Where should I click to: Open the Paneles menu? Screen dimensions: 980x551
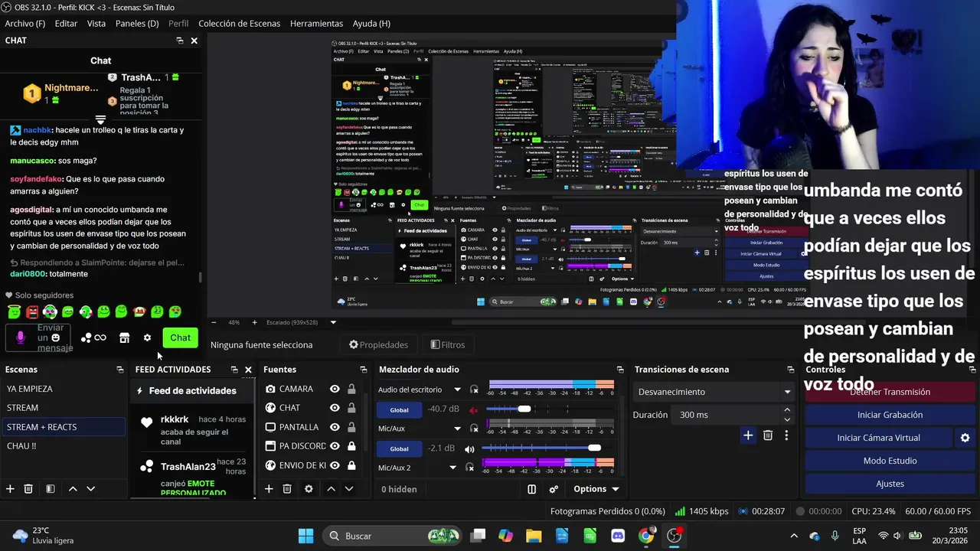(137, 24)
